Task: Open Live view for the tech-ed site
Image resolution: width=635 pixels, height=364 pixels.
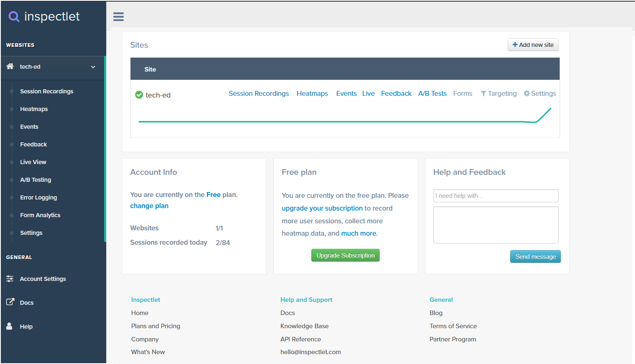Action: [x=368, y=93]
